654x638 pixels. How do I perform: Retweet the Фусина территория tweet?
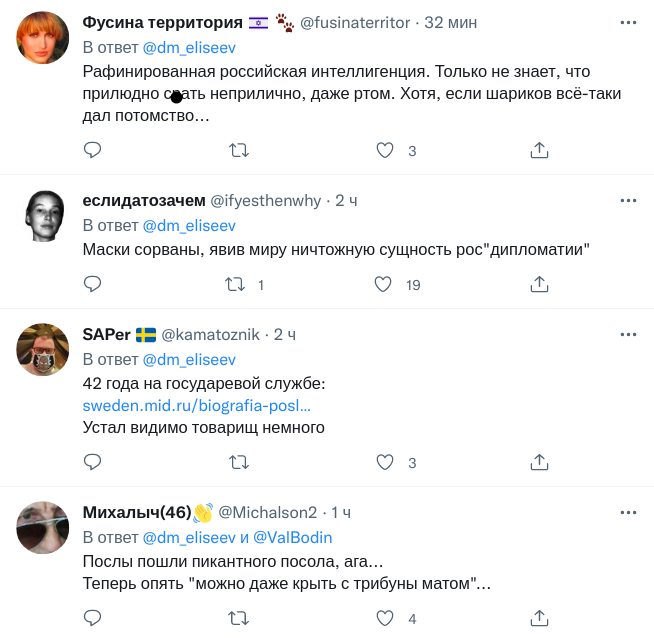[x=239, y=150]
